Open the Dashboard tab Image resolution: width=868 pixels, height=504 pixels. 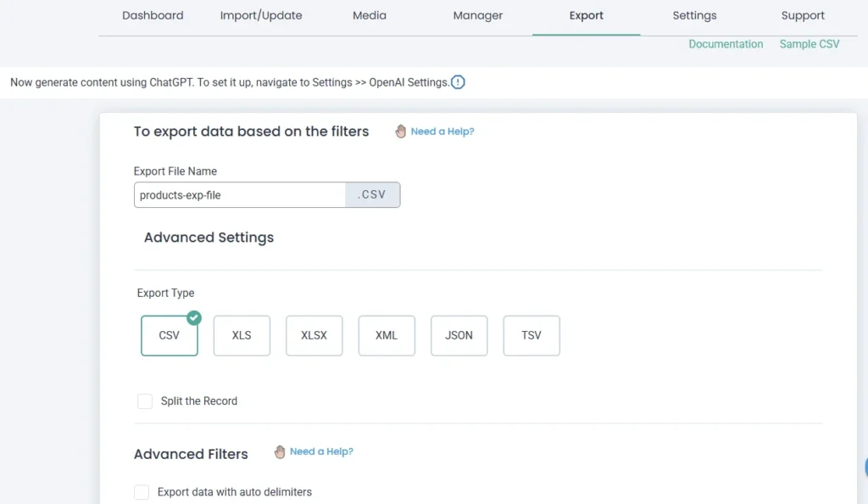click(x=153, y=15)
